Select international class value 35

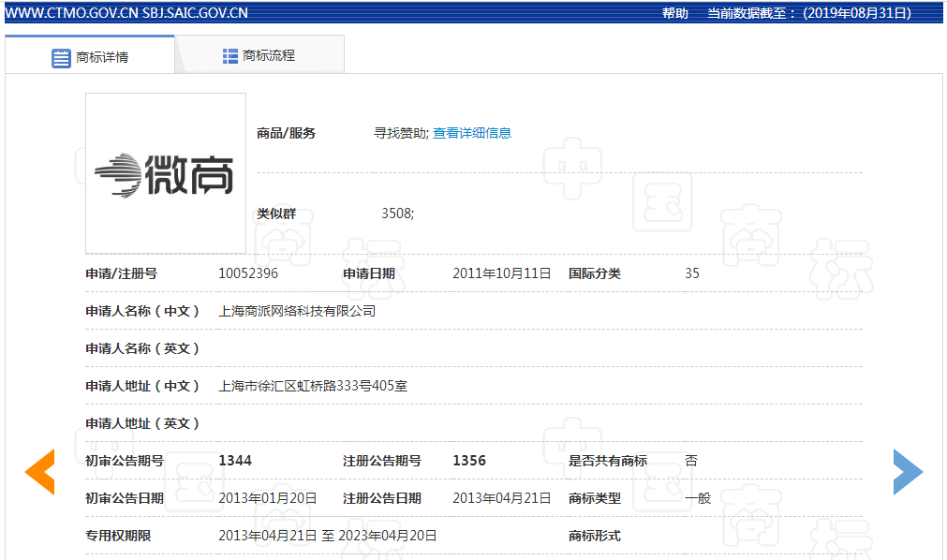point(692,273)
